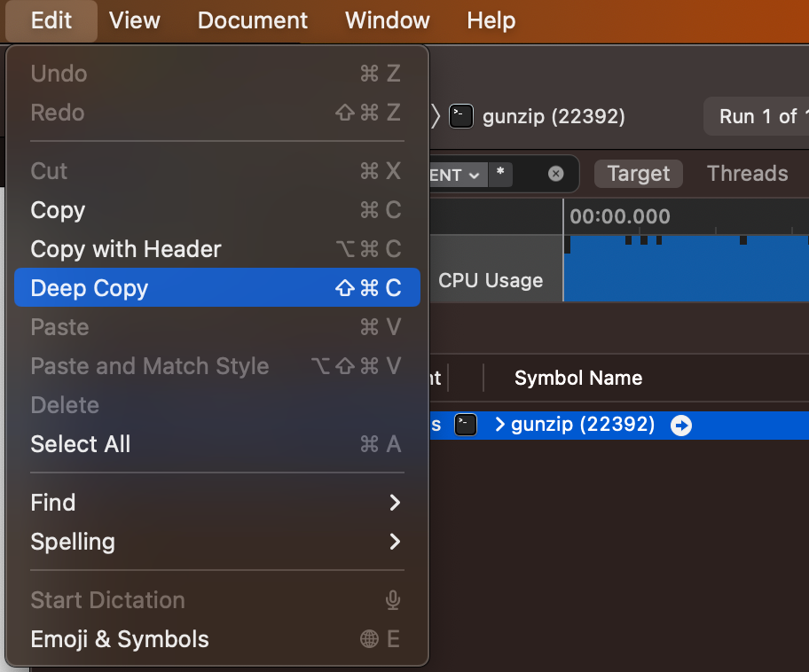Click the microphone icon next to Start Dictation
Image resolution: width=809 pixels, height=672 pixels.
(392, 600)
